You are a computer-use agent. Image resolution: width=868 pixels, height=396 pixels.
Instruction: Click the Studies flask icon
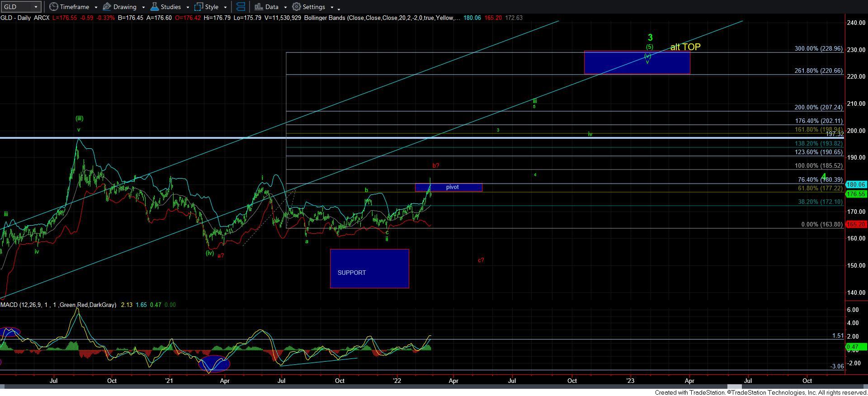(x=155, y=7)
